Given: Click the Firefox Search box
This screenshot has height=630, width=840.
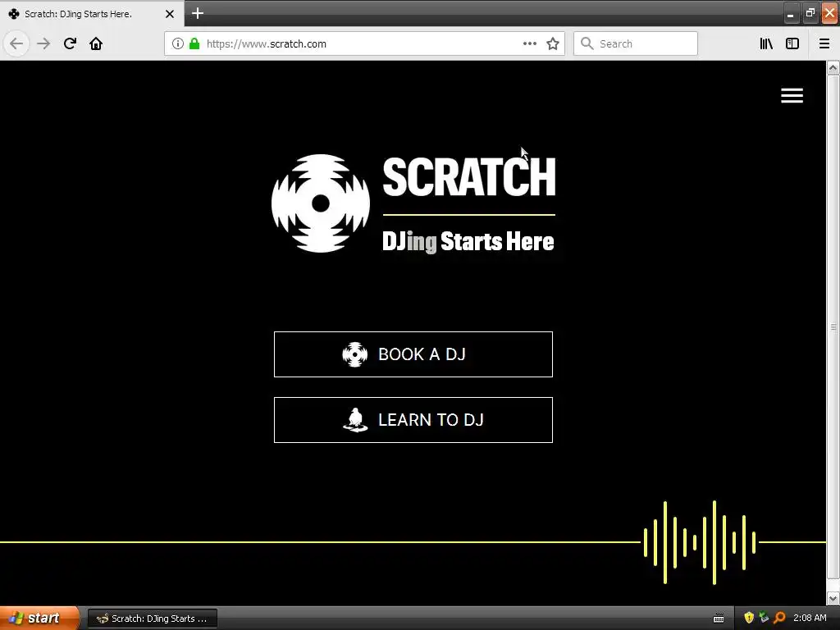Looking at the screenshot, I should pyautogui.click(x=636, y=43).
